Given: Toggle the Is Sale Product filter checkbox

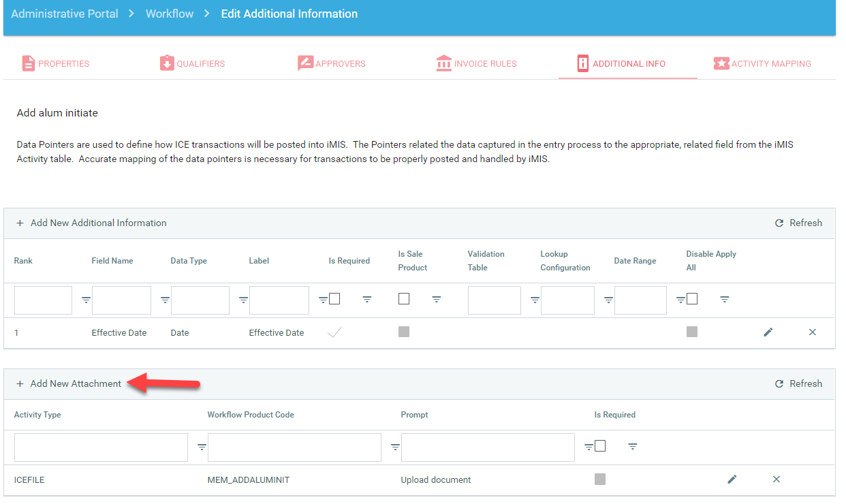Looking at the screenshot, I should pyautogui.click(x=404, y=299).
